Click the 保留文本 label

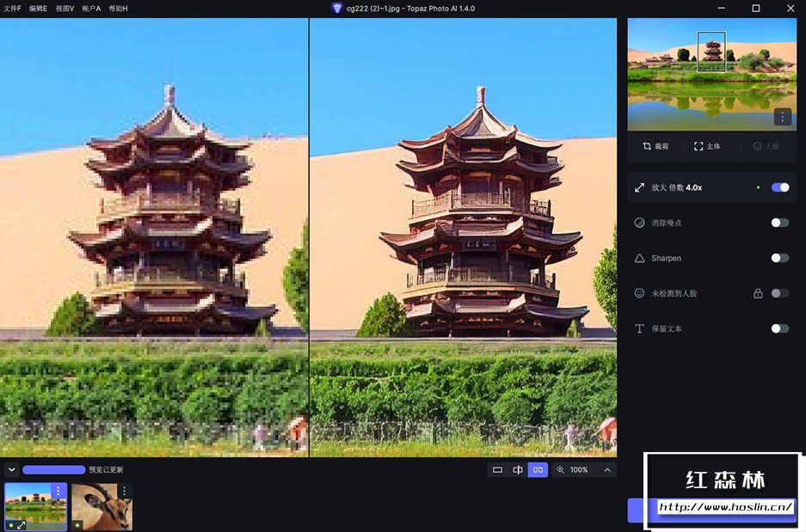point(667,328)
